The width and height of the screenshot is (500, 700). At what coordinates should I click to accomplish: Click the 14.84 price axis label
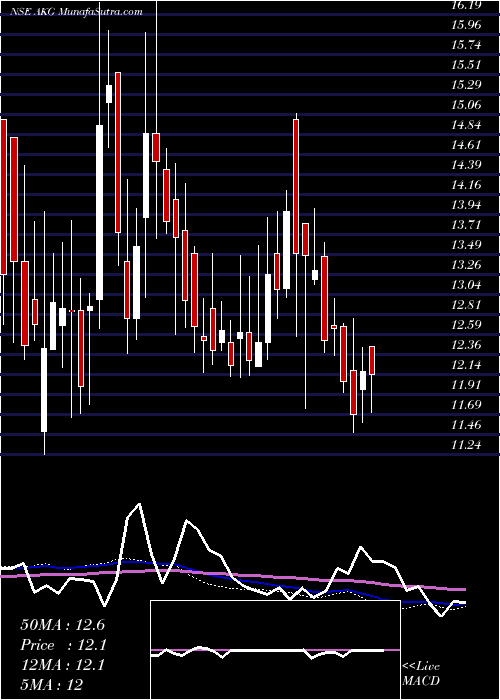(x=466, y=125)
